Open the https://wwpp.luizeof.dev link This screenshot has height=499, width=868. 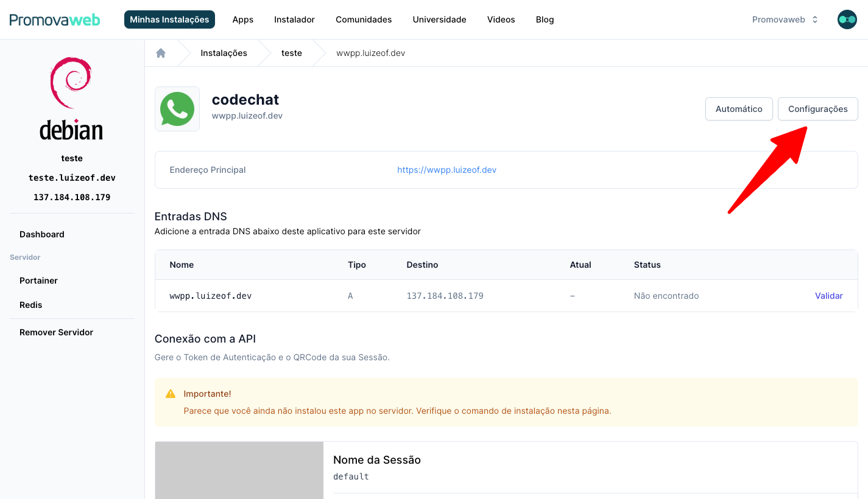446,170
